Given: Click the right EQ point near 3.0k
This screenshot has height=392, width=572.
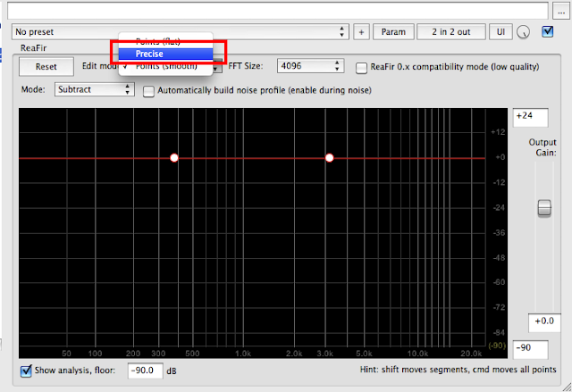Looking at the screenshot, I should click(330, 158).
